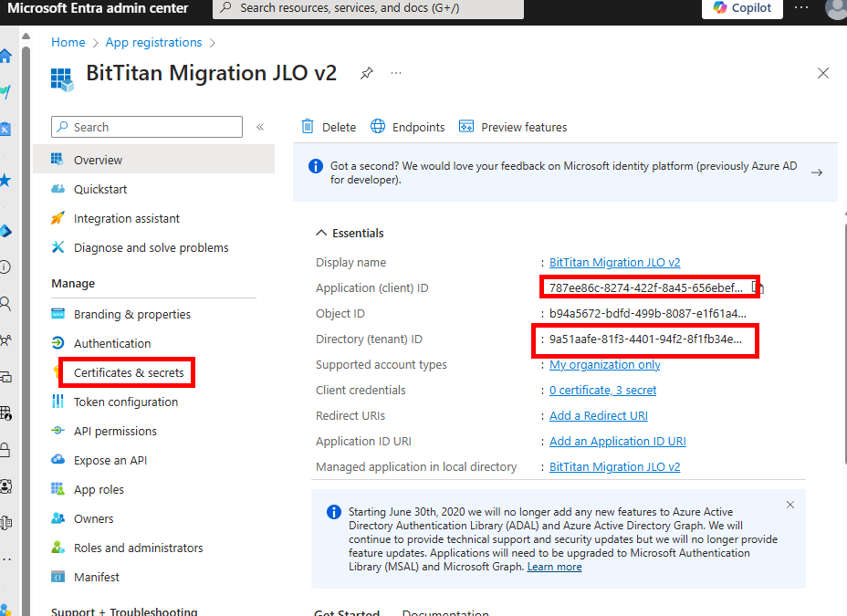Screen dimensions: 847x616
Task: Close the app registration blade
Action: pos(822,73)
